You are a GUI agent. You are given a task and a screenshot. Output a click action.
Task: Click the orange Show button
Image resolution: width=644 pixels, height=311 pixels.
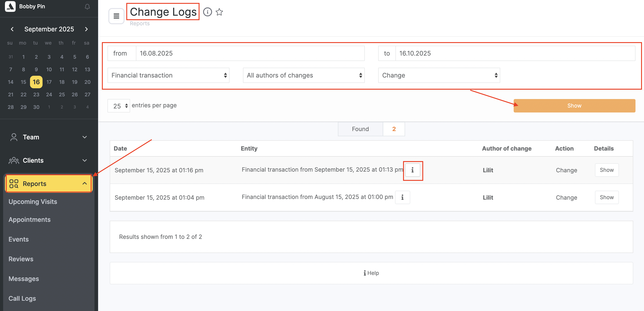(x=574, y=106)
